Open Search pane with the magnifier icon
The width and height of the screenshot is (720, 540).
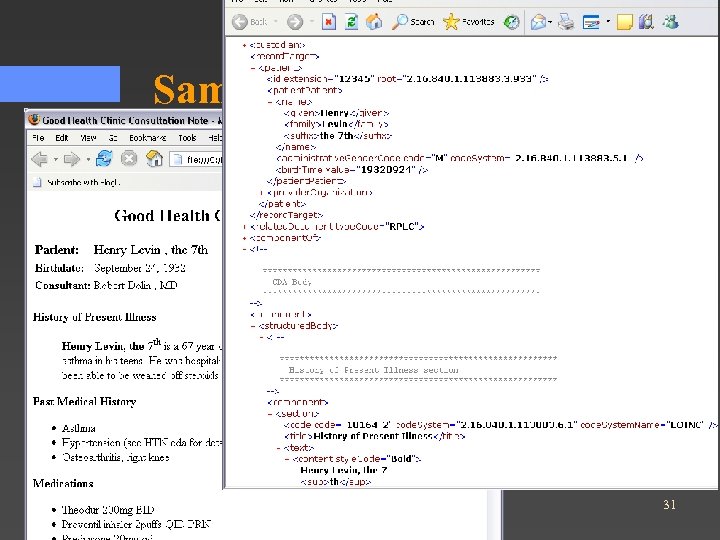tap(413, 22)
